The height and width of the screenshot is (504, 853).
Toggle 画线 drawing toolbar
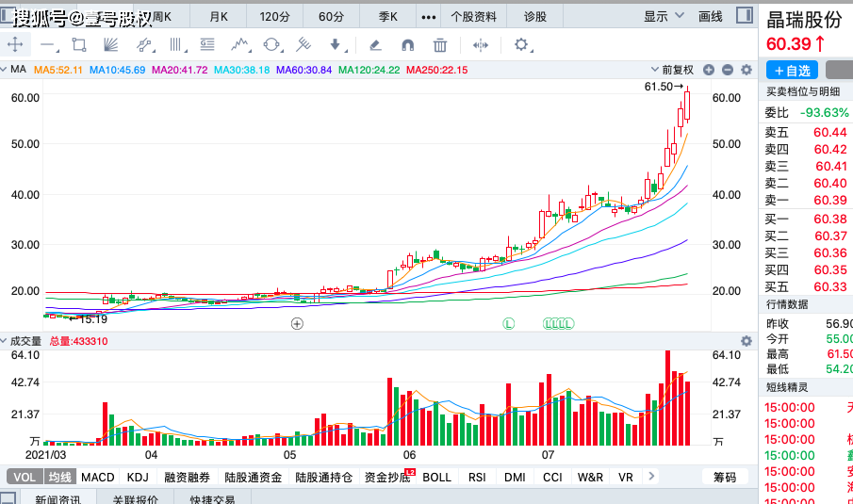point(710,16)
